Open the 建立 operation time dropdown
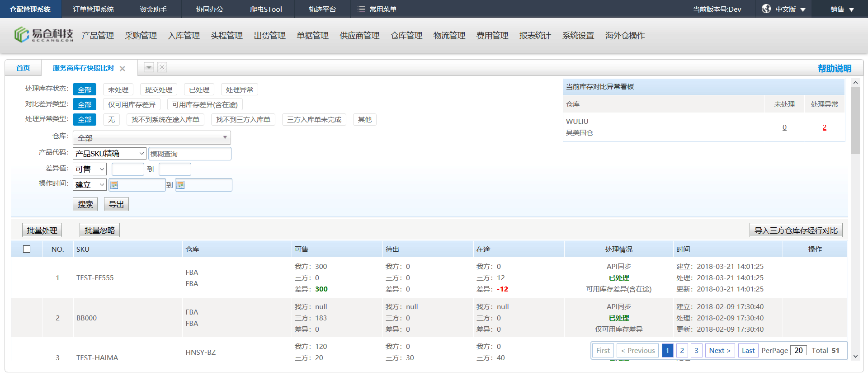 90,185
